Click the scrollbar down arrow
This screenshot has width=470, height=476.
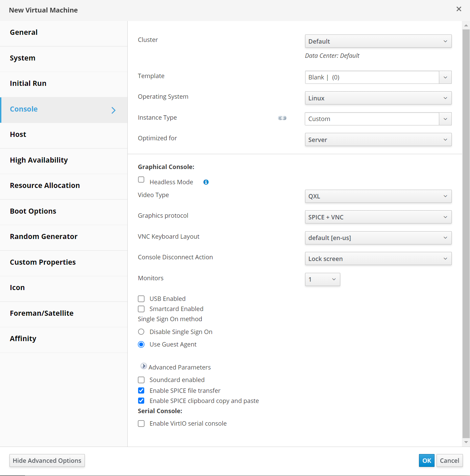pyautogui.click(x=466, y=442)
